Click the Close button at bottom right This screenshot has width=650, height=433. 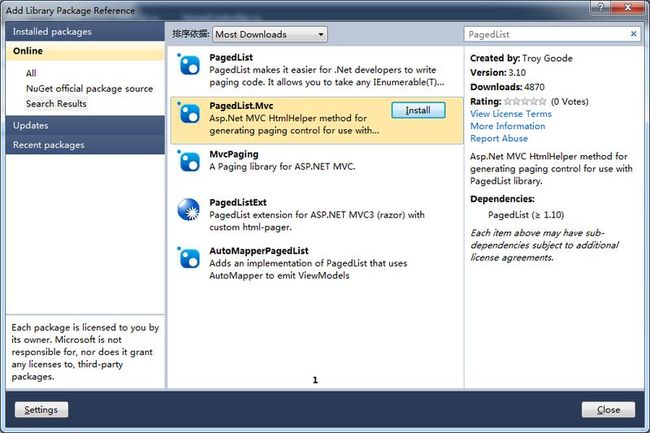click(x=608, y=410)
